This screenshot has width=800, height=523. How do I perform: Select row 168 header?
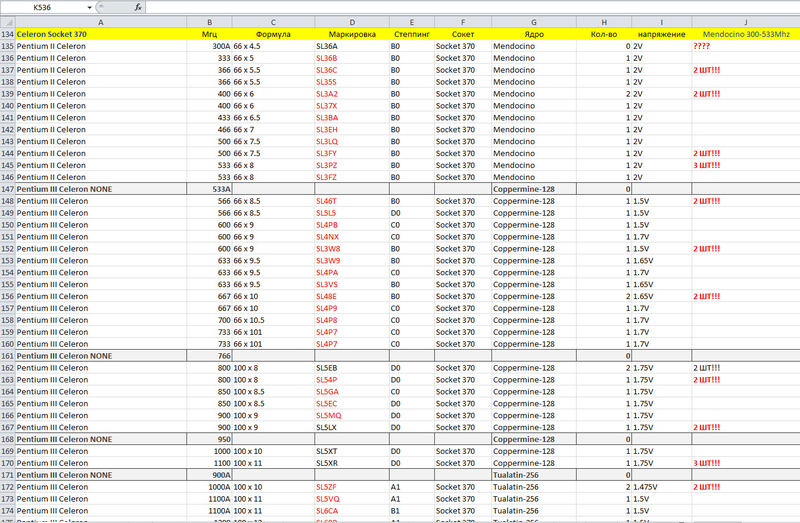pos(8,439)
